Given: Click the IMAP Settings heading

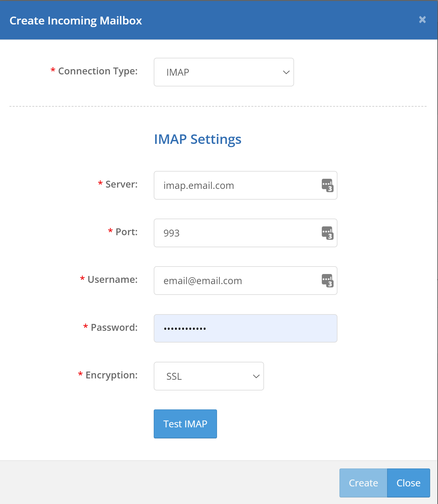Looking at the screenshot, I should (198, 139).
